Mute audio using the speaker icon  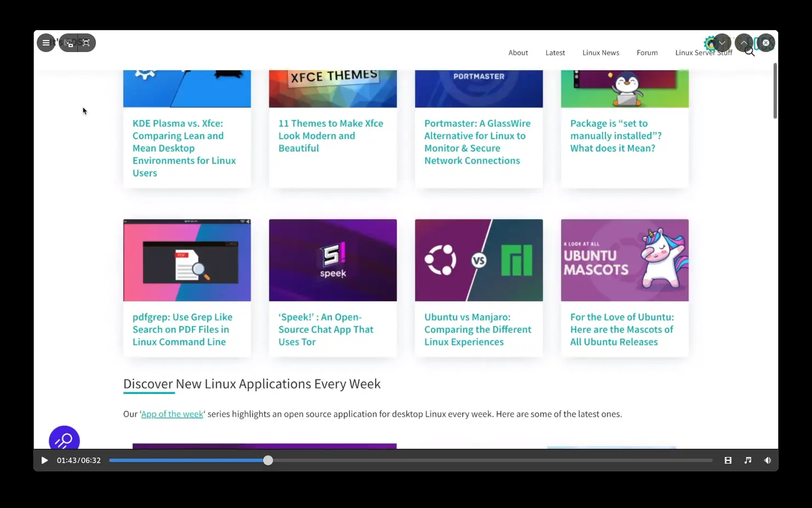point(768,460)
